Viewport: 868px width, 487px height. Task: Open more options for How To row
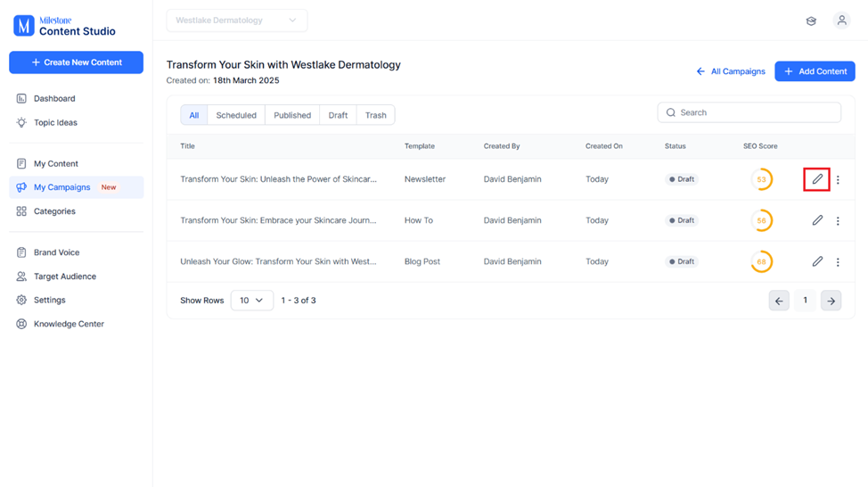coord(838,220)
